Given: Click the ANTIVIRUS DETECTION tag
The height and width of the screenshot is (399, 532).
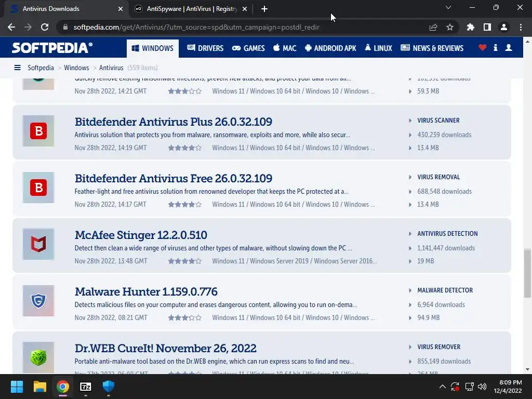Looking at the screenshot, I should click(x=447, y=234).
